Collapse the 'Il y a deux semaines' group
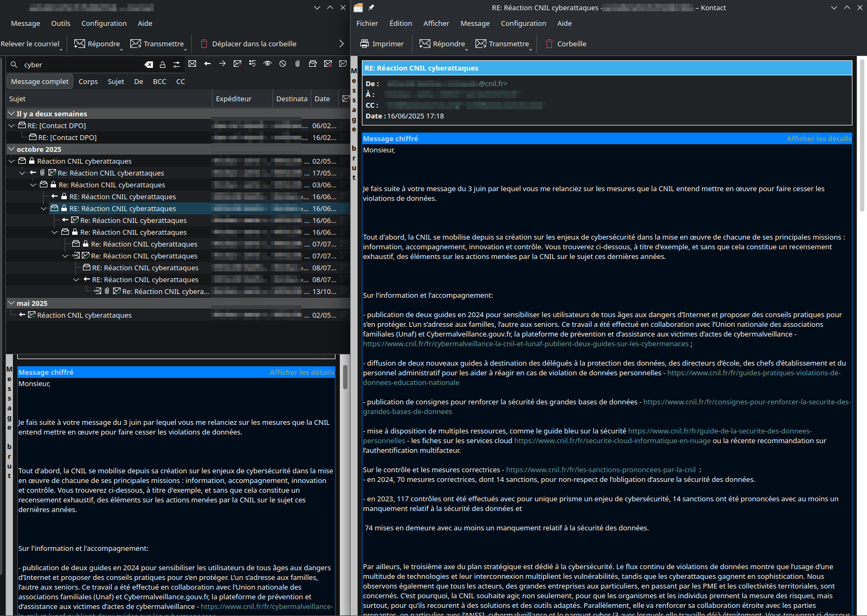Image resolution: width=867 pixels, height=616 pixels. (x=11, y=114)
